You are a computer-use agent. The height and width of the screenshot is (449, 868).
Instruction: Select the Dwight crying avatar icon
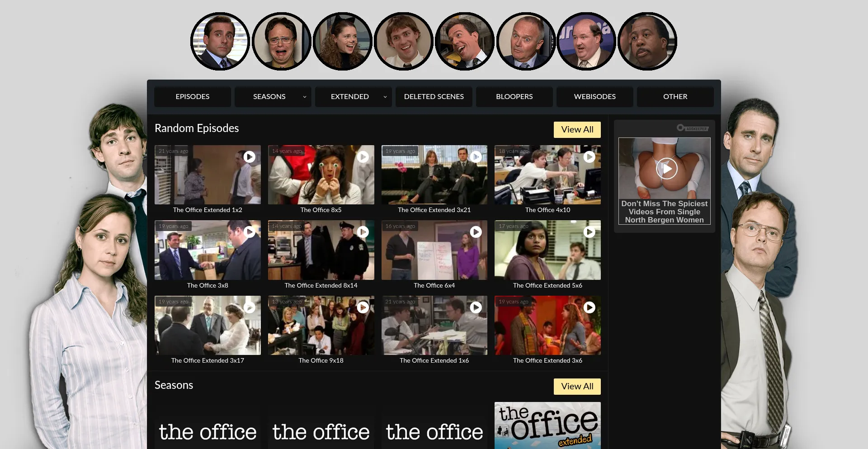(x=281, y=41)
